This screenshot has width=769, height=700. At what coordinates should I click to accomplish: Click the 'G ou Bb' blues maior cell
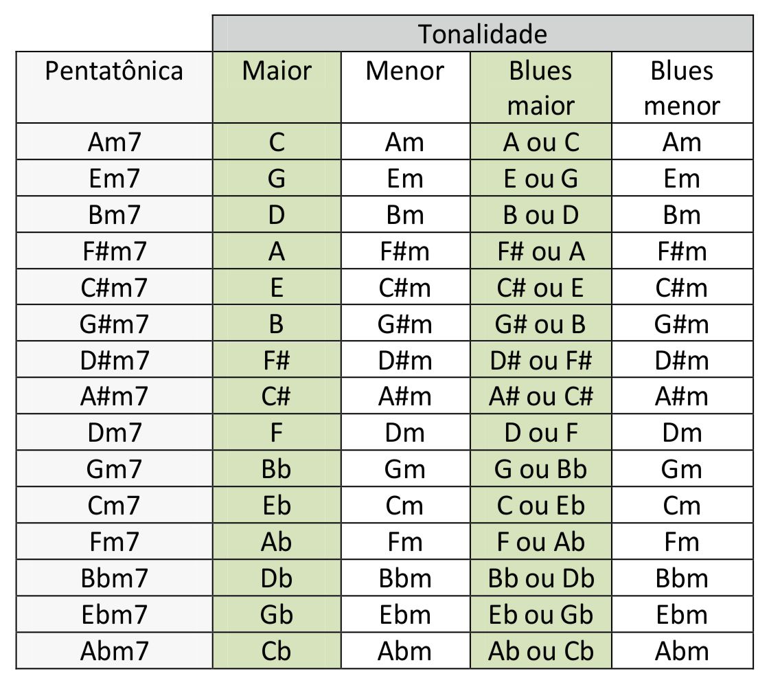coord(541,468)
